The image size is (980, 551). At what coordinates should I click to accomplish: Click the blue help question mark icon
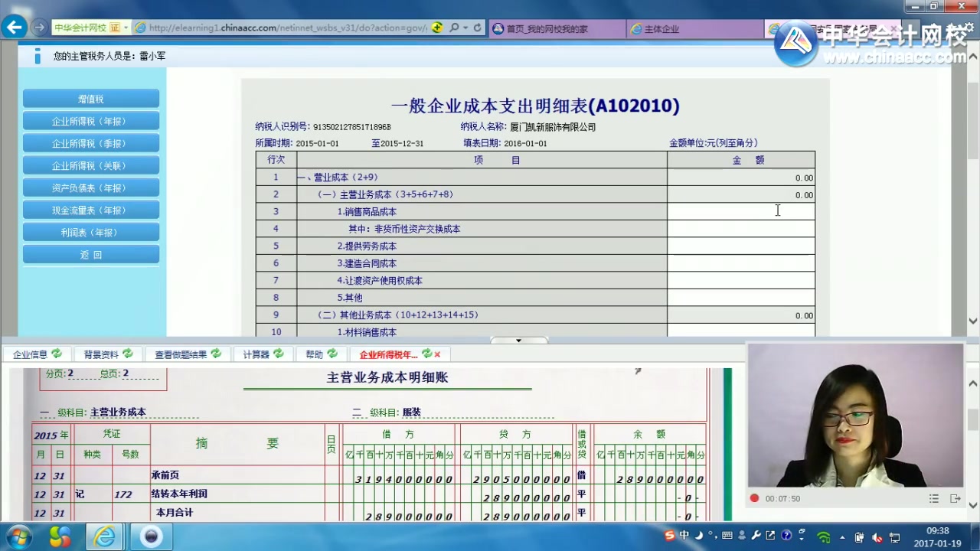tap(786, 536)
